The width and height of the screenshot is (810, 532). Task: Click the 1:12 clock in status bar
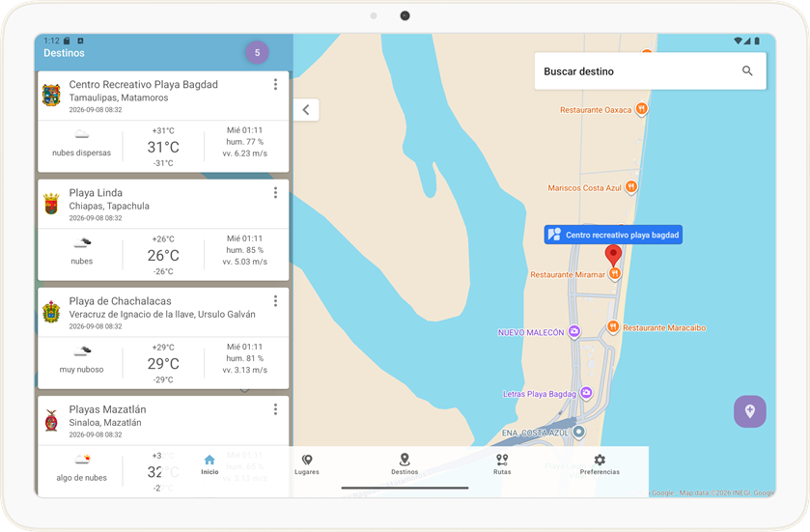click(52, 41)
